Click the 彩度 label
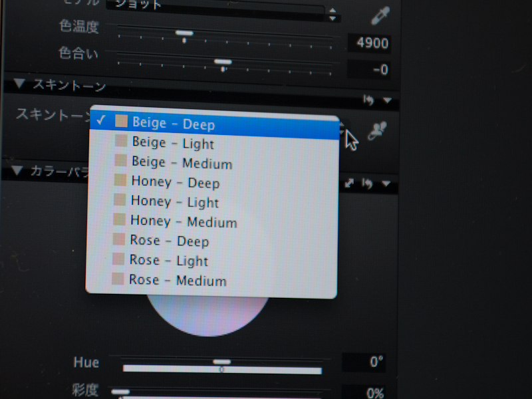This screenshot has height=399, width=532. point(85,390)
